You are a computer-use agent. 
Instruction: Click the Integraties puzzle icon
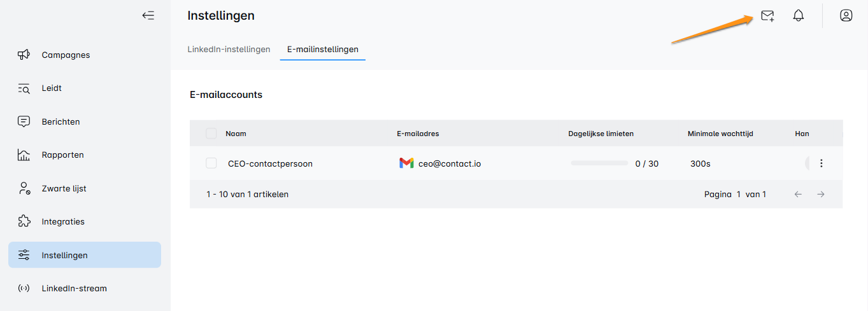click(24, 222)
